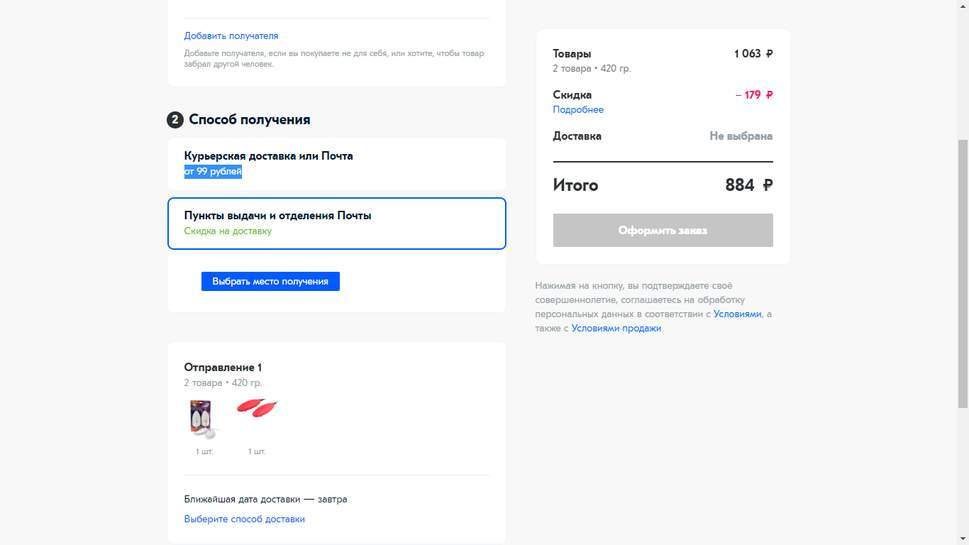The image size is (969, 545).
Task: Click the red −179 ₽ discount amount
Action: coord(754,95)
